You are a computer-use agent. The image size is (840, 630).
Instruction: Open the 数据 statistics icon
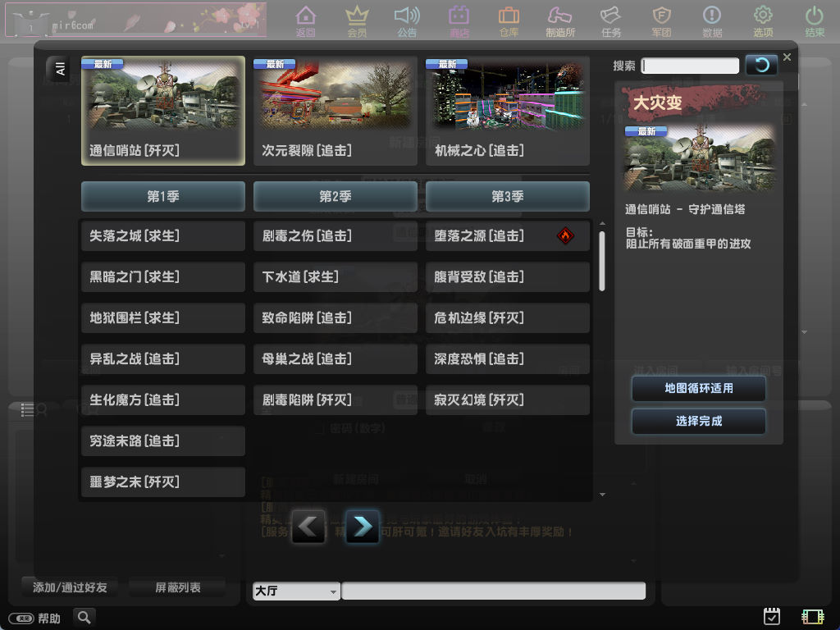point(713,21)
